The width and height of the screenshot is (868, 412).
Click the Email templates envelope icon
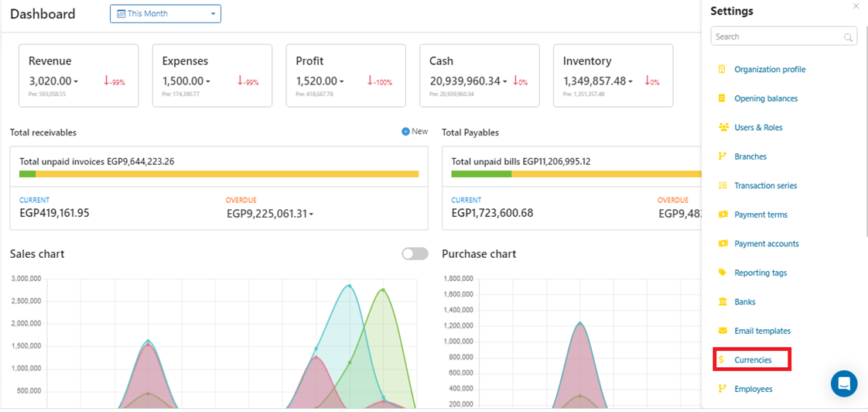tap(722, 331)
